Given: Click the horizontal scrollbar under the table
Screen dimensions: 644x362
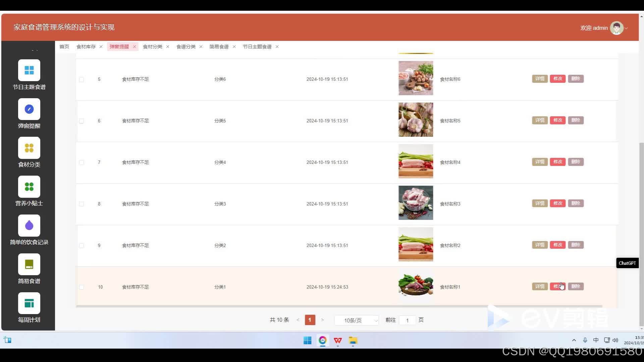Looking at the screenshot, I should [339, 306].
